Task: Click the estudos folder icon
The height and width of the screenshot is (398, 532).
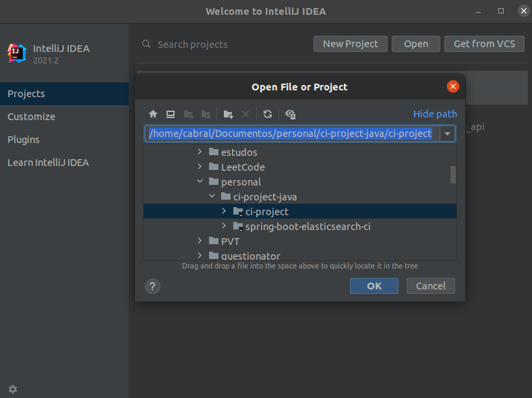Action: 214,152
